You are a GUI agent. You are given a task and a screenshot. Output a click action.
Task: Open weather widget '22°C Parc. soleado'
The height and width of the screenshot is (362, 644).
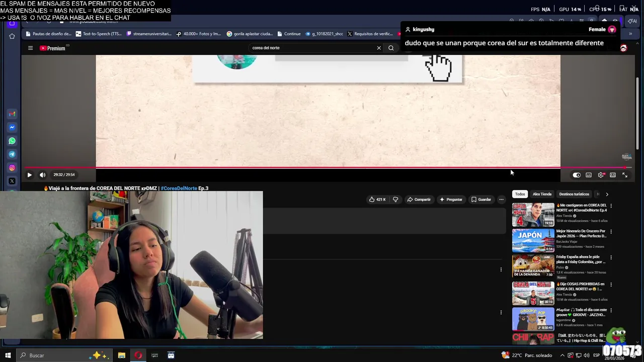coord(527,355)
